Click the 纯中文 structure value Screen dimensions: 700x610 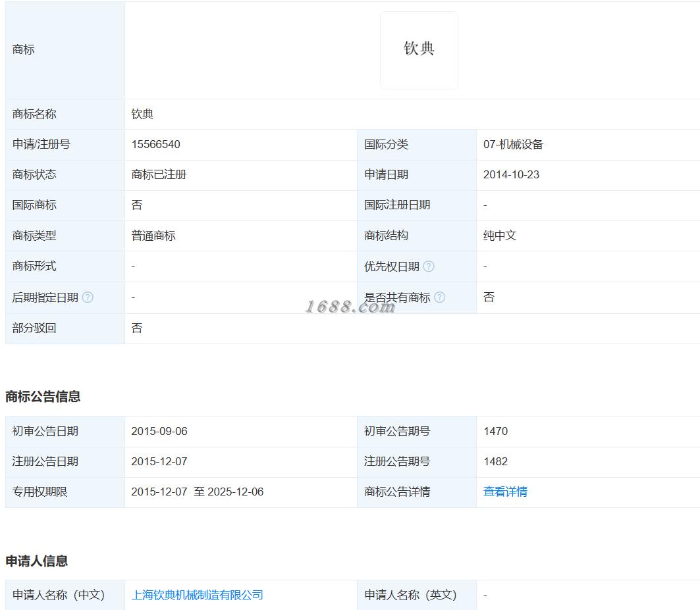(500, 236)
